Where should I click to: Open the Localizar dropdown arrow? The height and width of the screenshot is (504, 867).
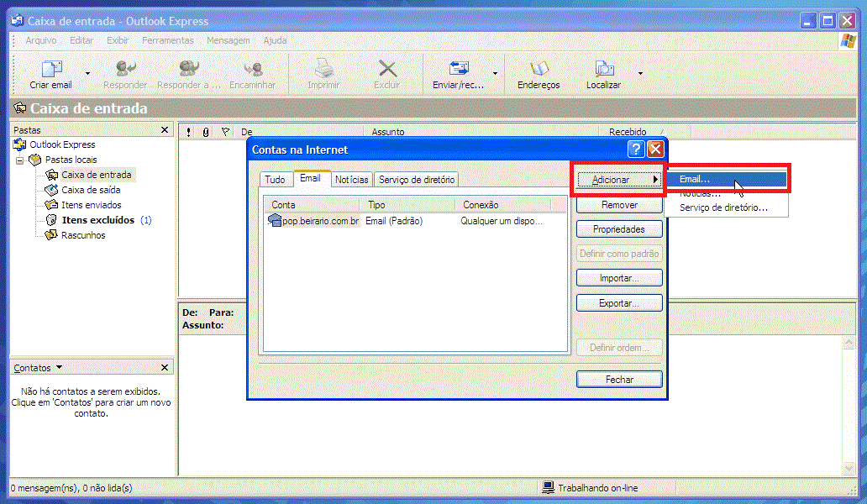pyautogui.click(x=640, y=73)
